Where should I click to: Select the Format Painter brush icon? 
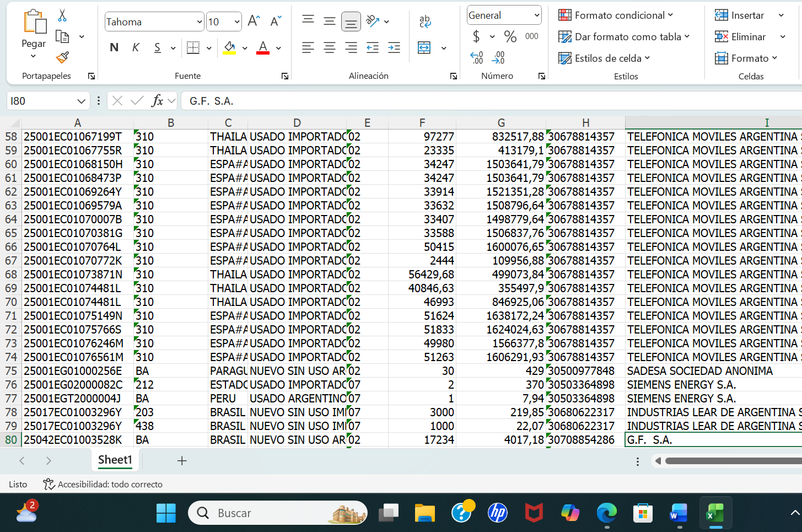pos(62,57)
